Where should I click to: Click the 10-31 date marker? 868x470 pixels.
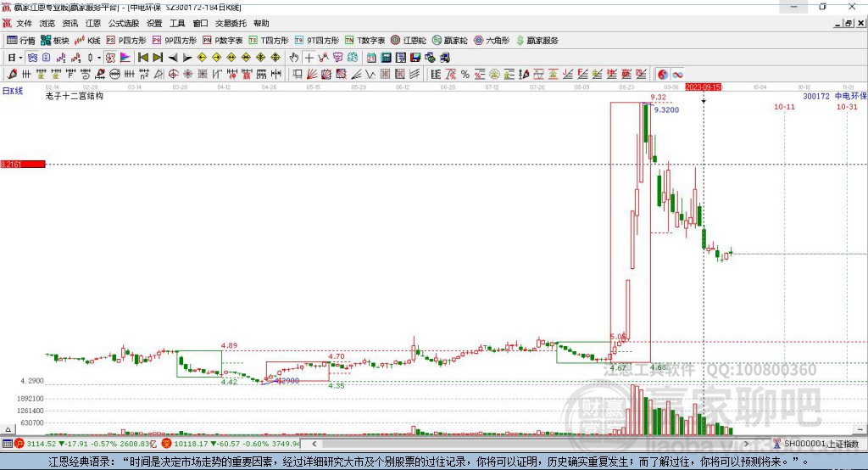[x=847, y=106]
